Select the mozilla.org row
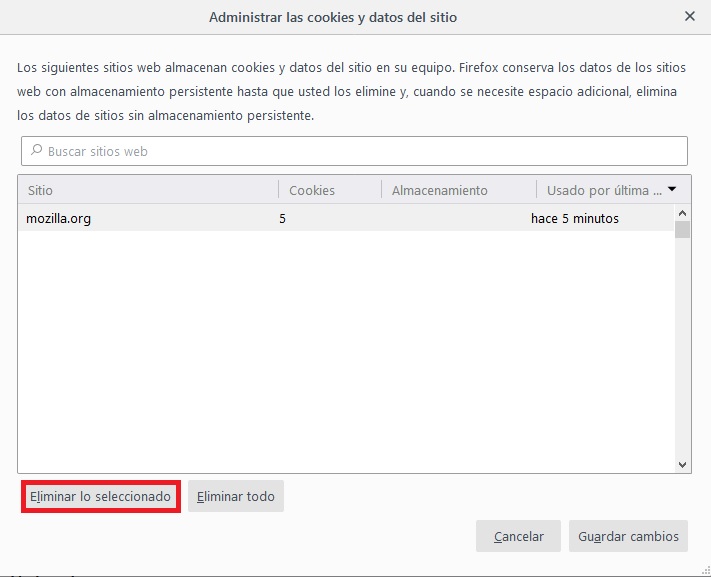 coord(346,218)
